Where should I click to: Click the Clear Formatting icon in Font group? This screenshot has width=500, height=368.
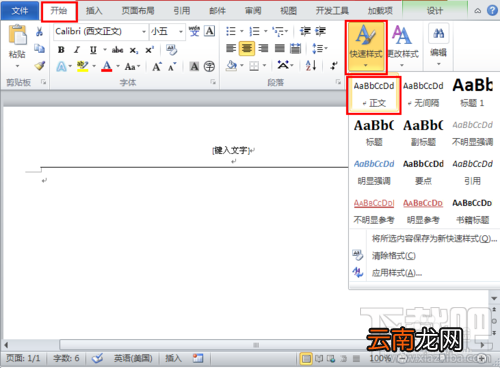click(172, 50)
